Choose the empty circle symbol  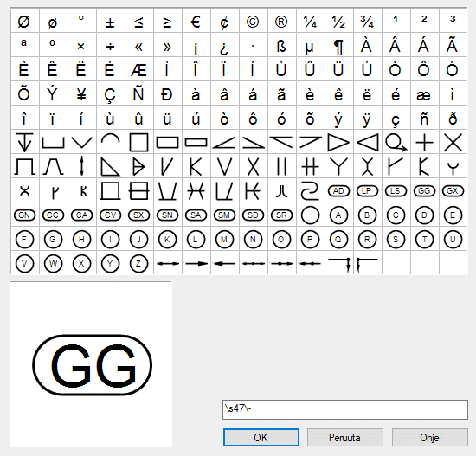310,215
